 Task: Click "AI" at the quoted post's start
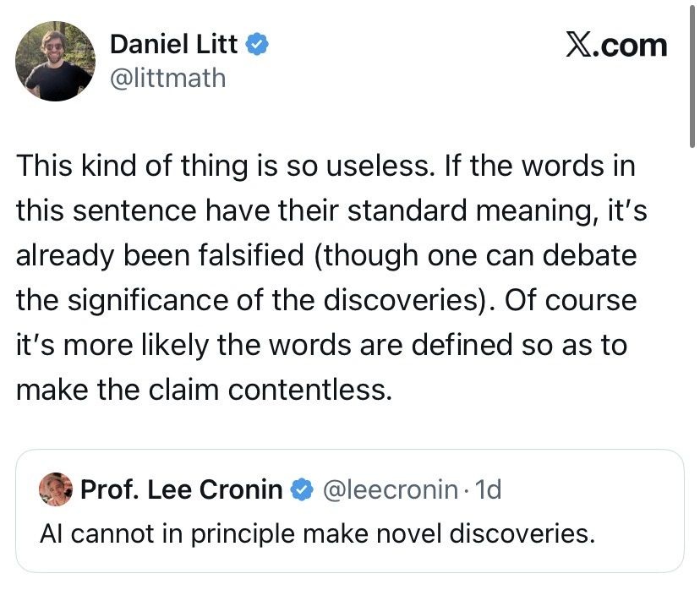(x=50, y=533)
